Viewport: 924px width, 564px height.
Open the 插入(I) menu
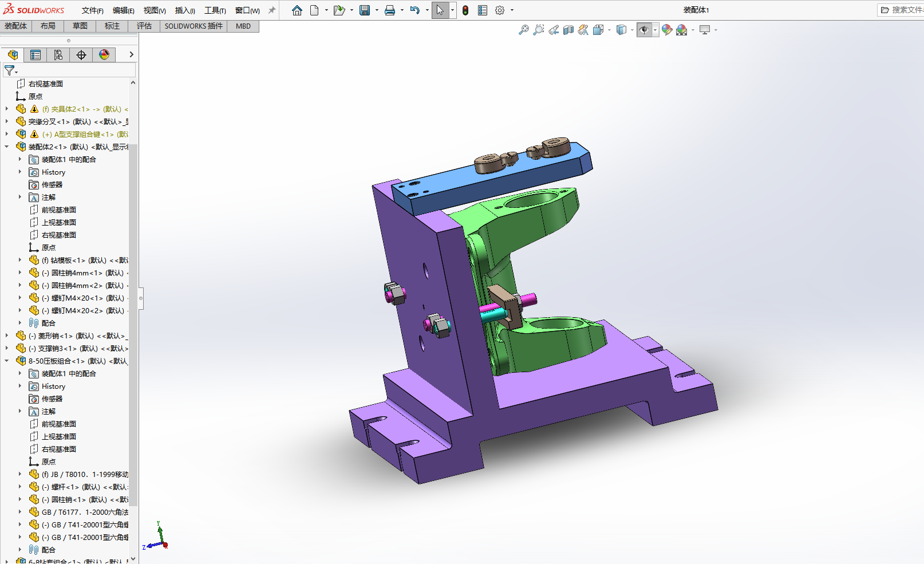(185, 10)
